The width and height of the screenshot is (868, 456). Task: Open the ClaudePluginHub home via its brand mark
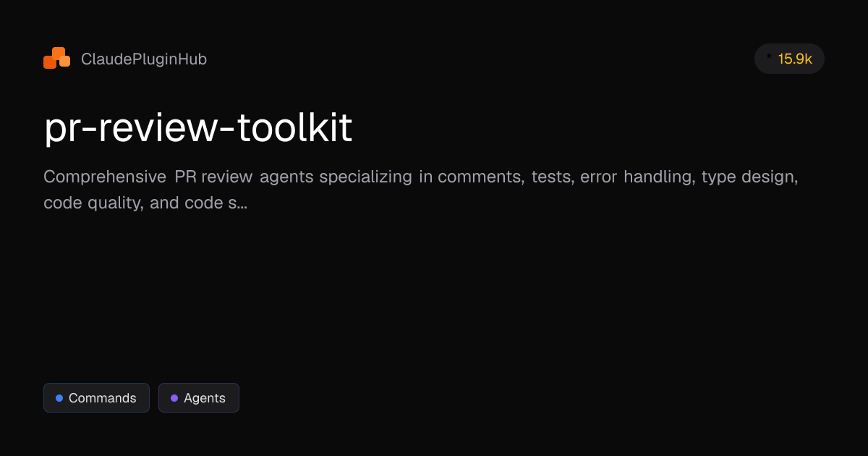[56, 58]
